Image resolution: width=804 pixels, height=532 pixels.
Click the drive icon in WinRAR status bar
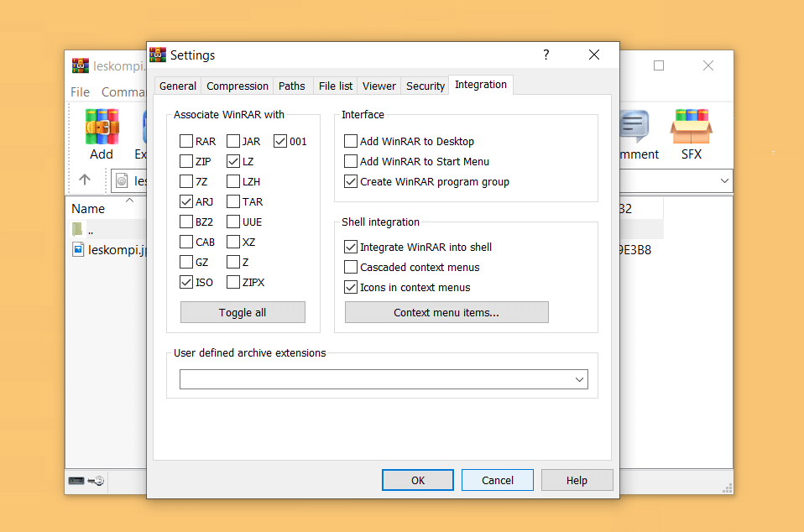[x=76, y=481]
